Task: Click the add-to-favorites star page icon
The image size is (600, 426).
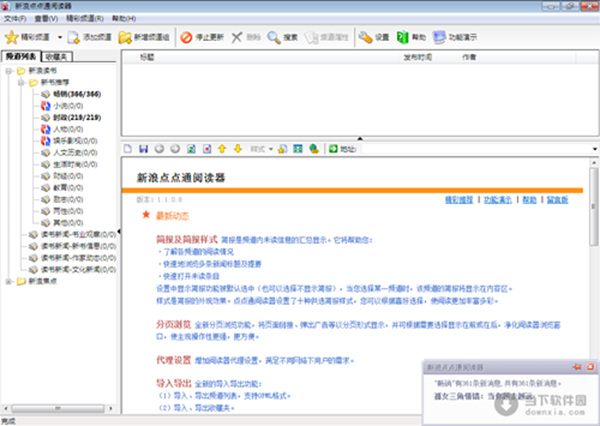Action: click(282, 149)
